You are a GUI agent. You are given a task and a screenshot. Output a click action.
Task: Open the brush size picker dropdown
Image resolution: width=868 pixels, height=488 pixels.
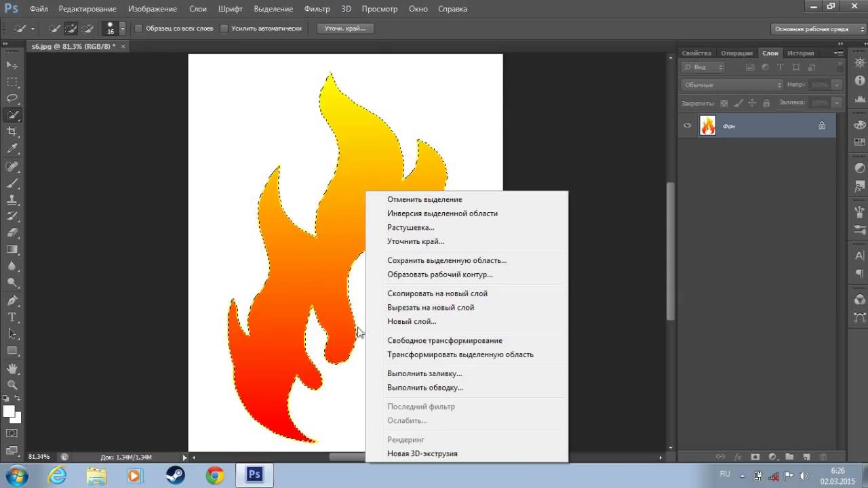[x=123, y=28]
